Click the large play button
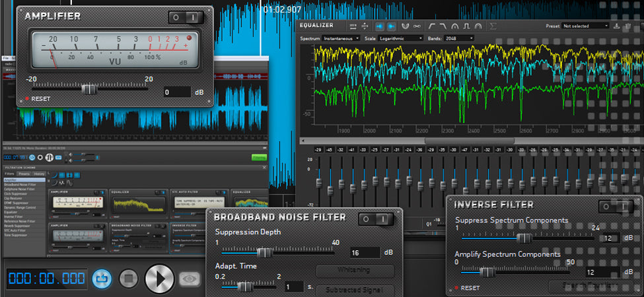The height and width of the screenshot is (297, 644). tap(160, 279)
